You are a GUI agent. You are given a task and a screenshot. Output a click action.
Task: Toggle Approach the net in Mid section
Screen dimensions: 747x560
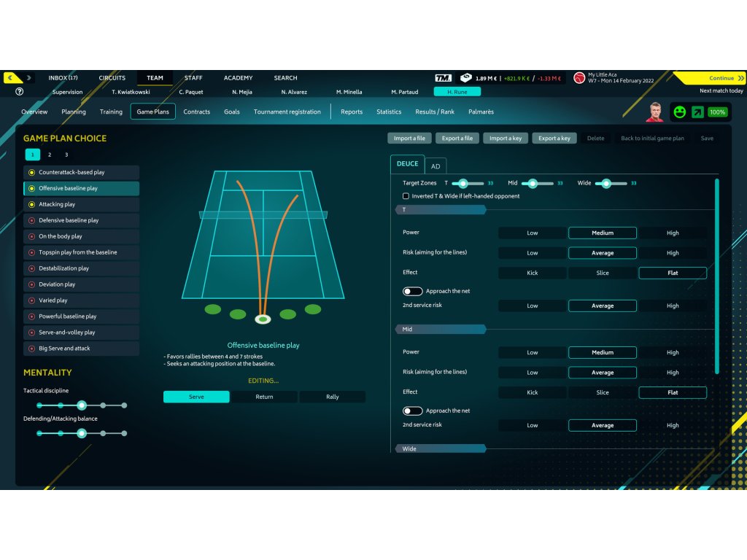tap(413, 411)
